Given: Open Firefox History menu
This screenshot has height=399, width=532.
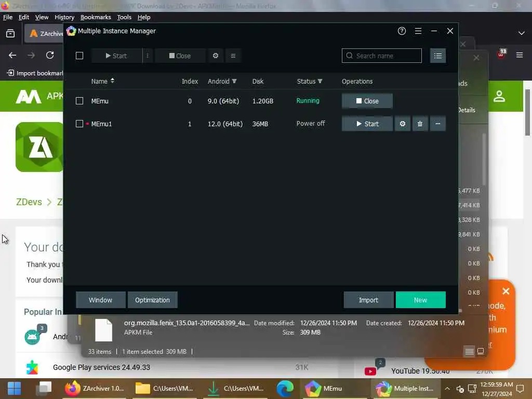Looking at the screenshot, I should [64, 17].
